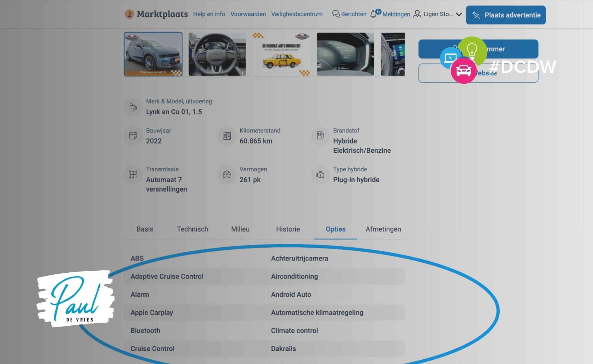Open the Meldingen link text
This screenshot has width=593, height=364.
396,14
